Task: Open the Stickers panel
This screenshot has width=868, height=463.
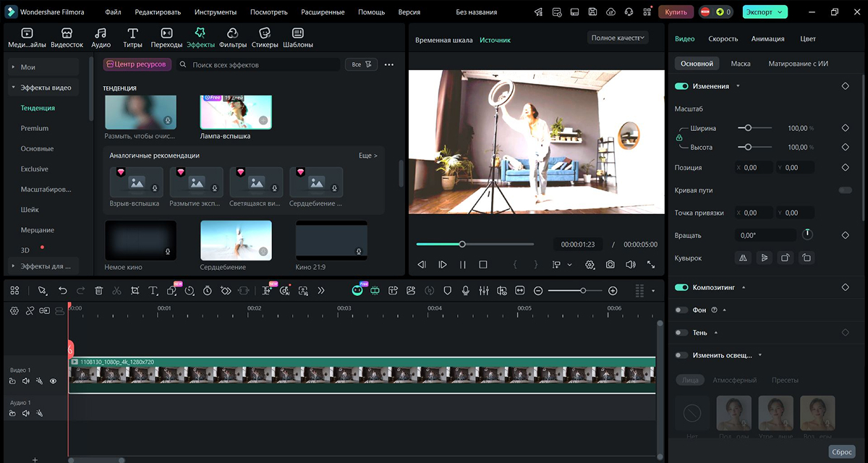Action: (265, 38)
